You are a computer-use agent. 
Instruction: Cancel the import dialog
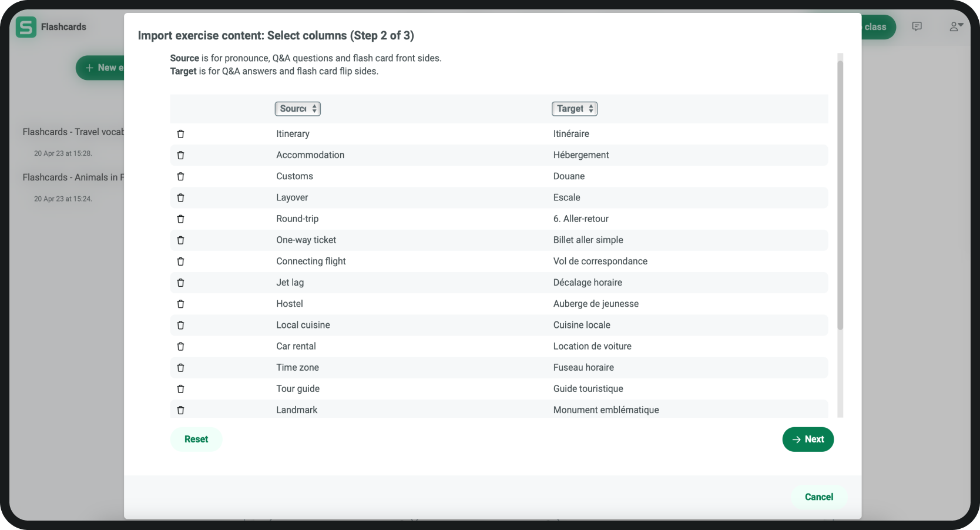[818, 497]
